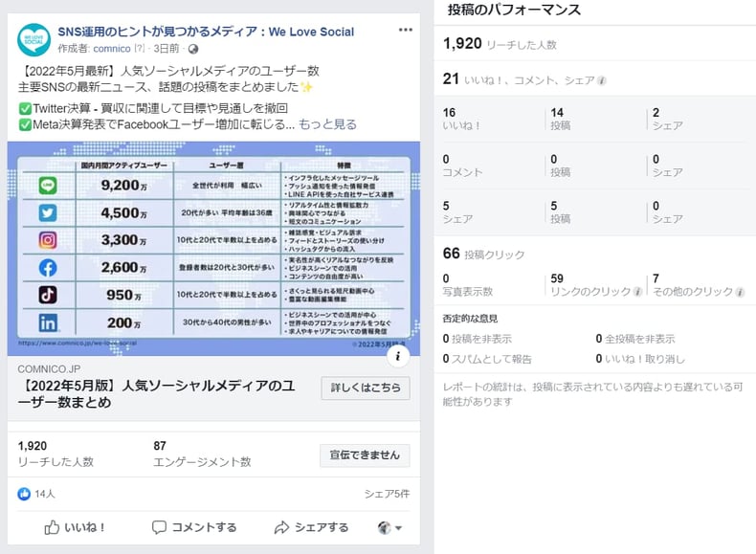Click the Twitter logo in the infographic
The width and height of the screenshot is (756, 554).
point(48,212)
